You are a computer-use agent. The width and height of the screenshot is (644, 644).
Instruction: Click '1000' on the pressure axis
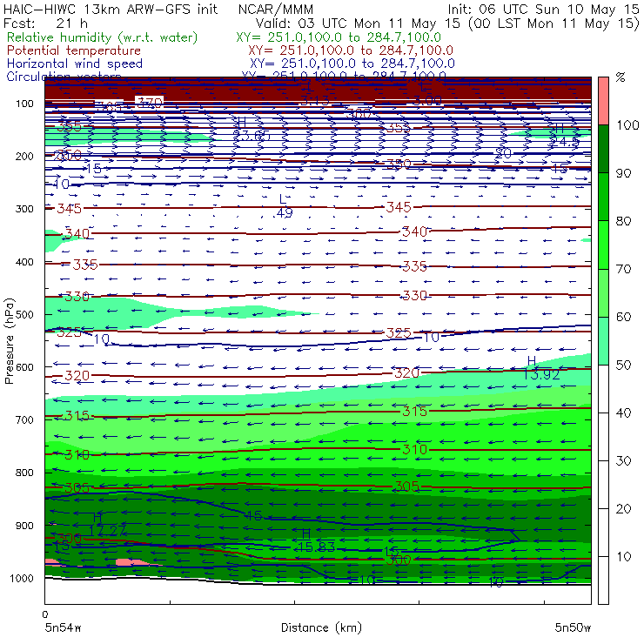22,578
